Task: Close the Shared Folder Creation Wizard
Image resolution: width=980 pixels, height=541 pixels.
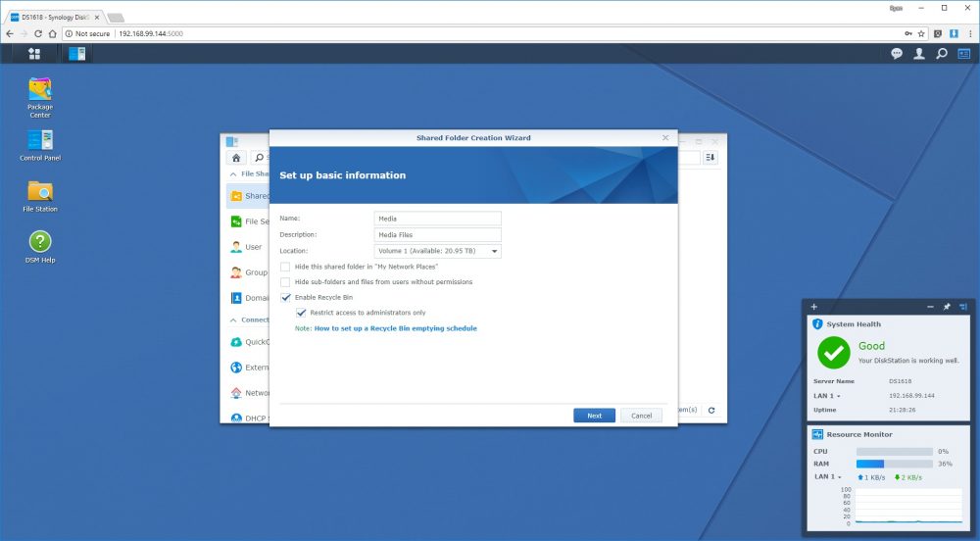Action: click(x=665, y=137)
